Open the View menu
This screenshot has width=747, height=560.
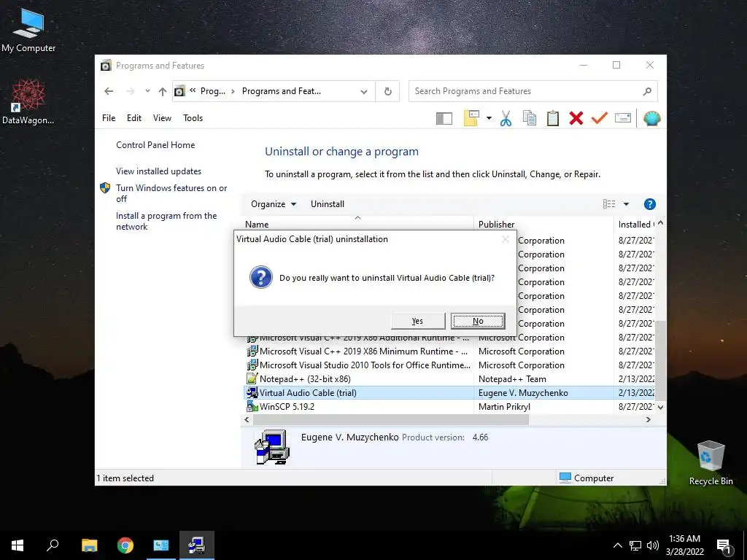click(162, 118)
